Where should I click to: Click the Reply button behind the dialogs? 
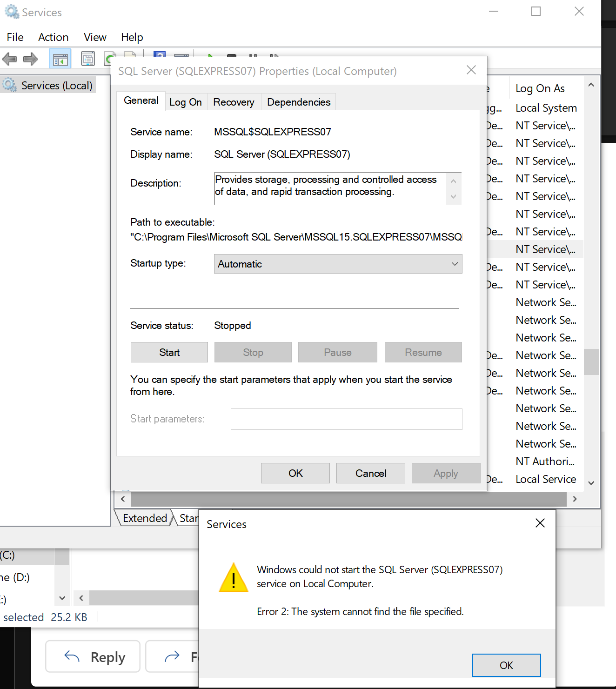(93, 656)
